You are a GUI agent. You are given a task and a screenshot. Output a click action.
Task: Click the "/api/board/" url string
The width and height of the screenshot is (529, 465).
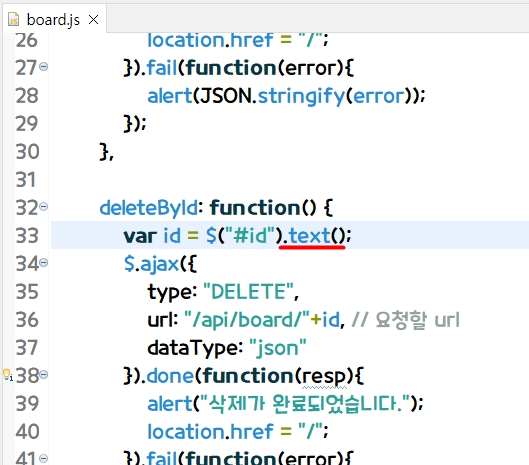247,320
